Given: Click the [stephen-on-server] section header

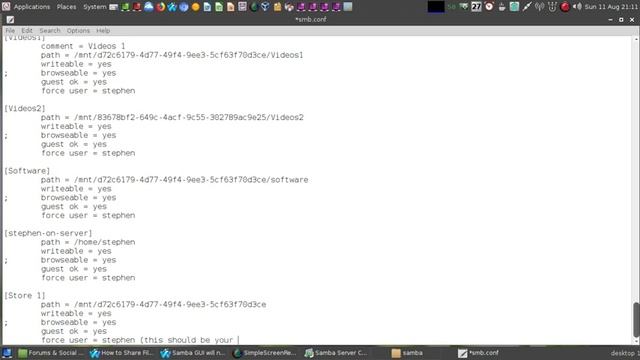Looking at the screenshot, I should (x=48, y=233).
